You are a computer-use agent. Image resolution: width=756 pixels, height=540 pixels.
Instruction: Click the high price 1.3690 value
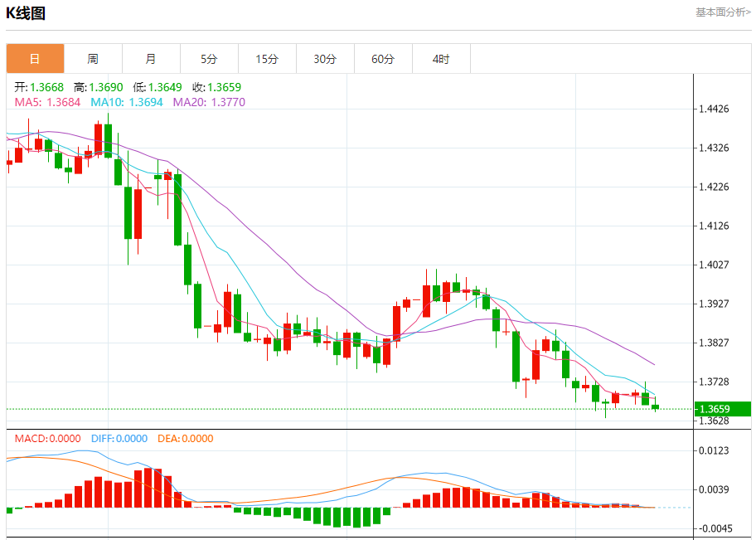[x=106, y=87]
